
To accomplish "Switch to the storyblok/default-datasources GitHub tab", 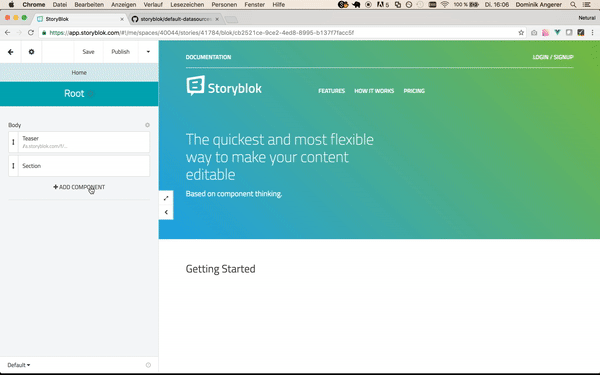I will [176, 19].
